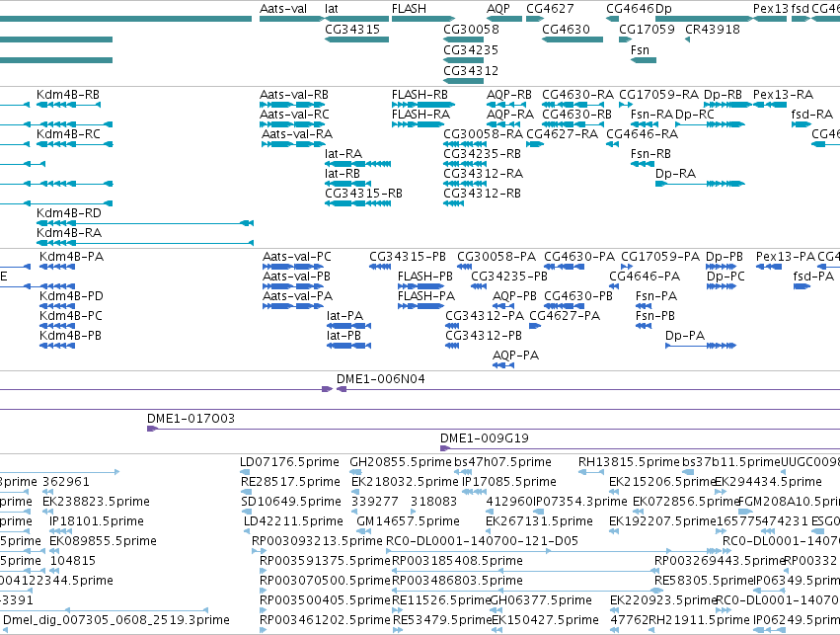This screenshot has width=840, height=635.
Task: Click the fsd-PA protein feature
Action: click(802, 286)
